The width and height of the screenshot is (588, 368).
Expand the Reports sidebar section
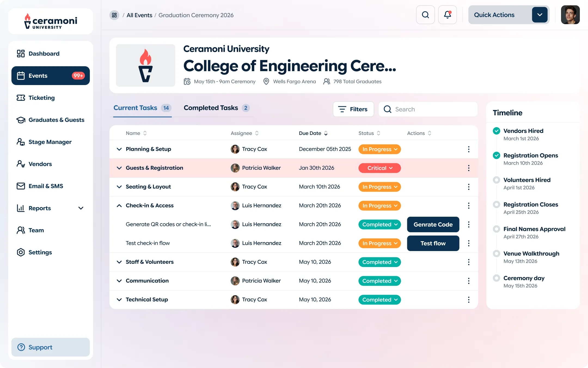pyautogui.click(x=81, y=208)
